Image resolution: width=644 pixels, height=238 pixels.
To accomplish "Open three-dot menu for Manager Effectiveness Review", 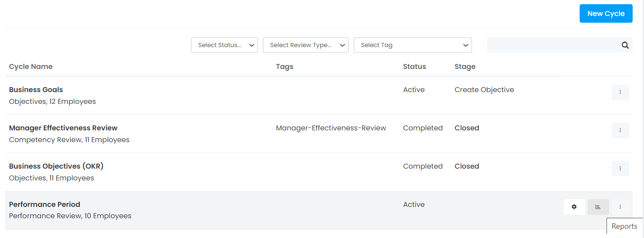I will tap(620, 130).
